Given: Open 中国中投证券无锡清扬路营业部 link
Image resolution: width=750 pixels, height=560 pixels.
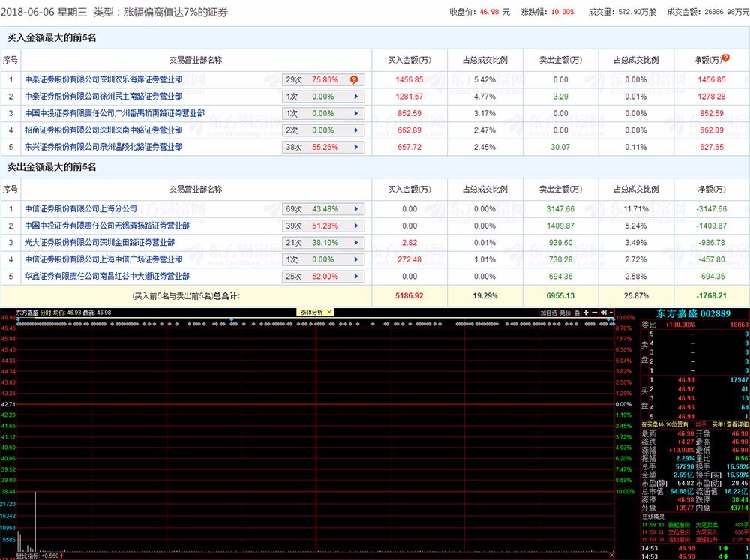Looking at the screenshot, I should (x=107, y=226).
